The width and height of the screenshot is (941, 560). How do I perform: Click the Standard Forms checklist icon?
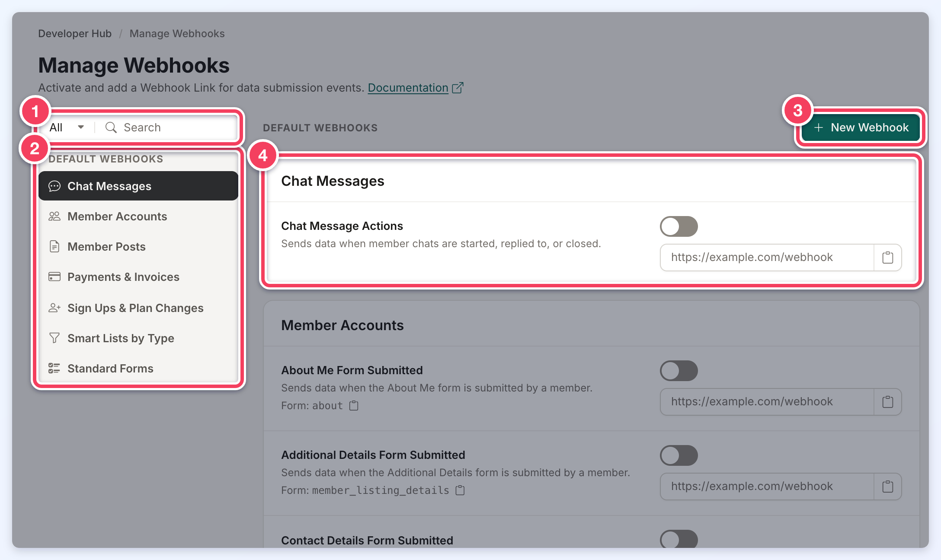(54, 368)
